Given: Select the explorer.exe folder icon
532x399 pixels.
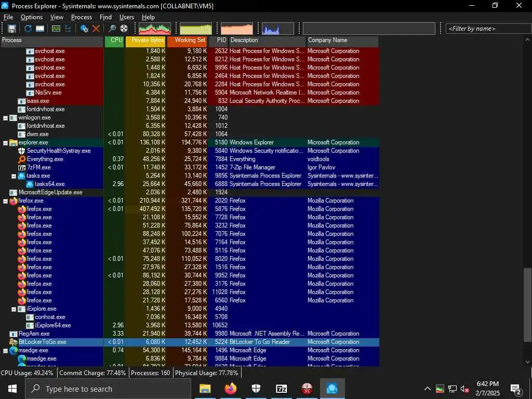Looking at the screenshot, I should pyautogui.click(x=13, y=142).
